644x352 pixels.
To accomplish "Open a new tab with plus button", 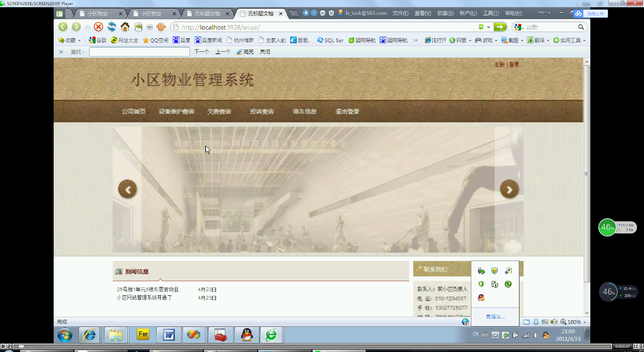I will (294, 13).
